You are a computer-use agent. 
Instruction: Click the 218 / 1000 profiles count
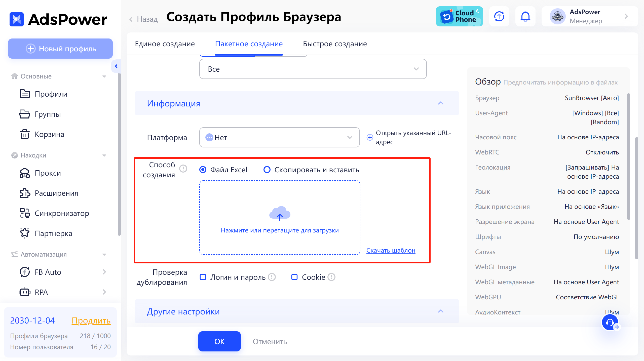95,336
